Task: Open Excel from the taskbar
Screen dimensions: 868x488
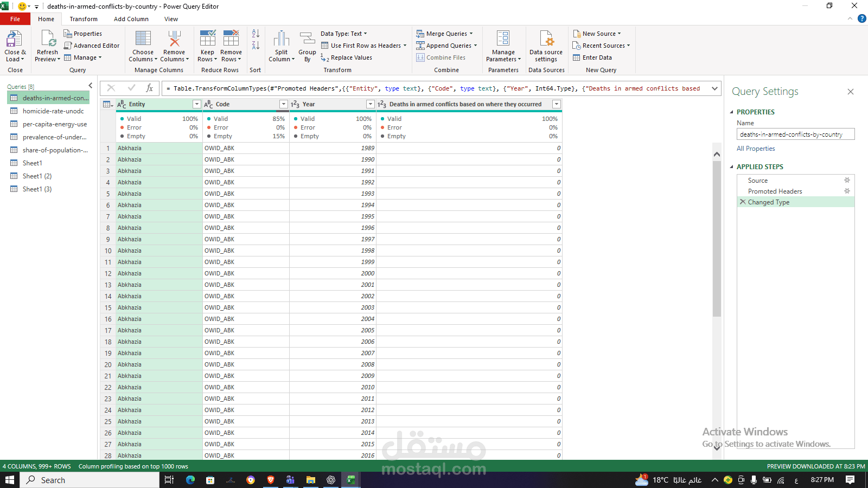Action: pos(351,480)
